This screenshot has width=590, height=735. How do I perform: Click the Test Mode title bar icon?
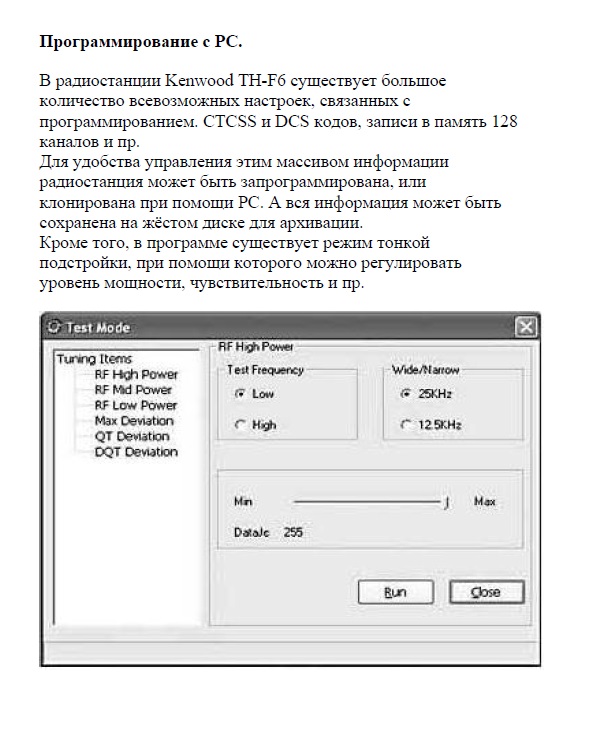click(x=54, y=327)
